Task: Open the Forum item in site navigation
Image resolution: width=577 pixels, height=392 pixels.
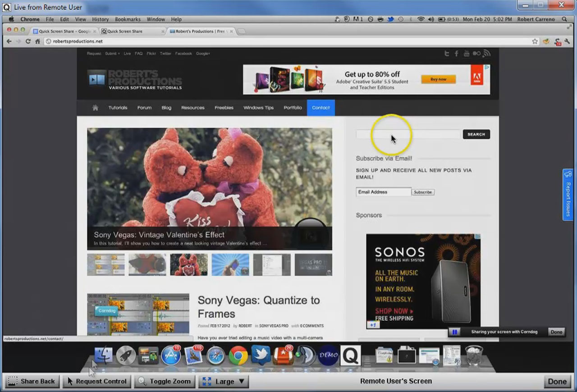Action: (144, 108)
